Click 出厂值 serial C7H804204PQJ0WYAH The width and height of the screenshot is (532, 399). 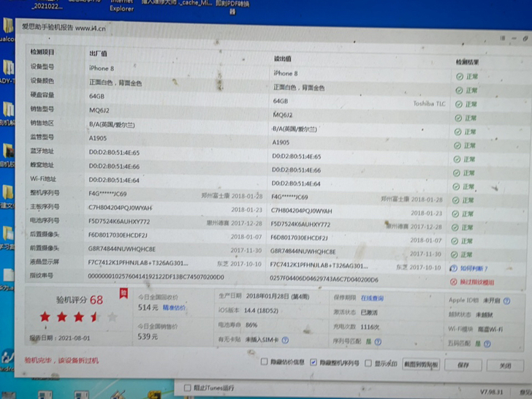pos(120,208)
